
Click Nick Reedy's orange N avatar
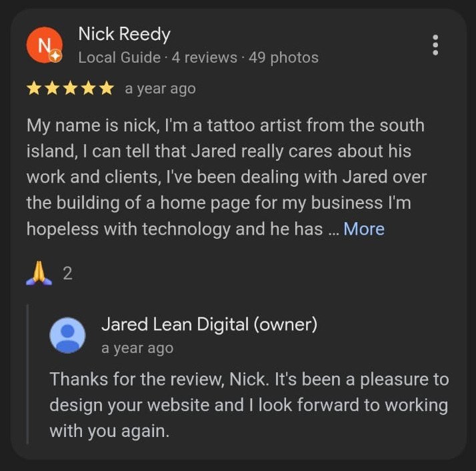coord(44,45)
